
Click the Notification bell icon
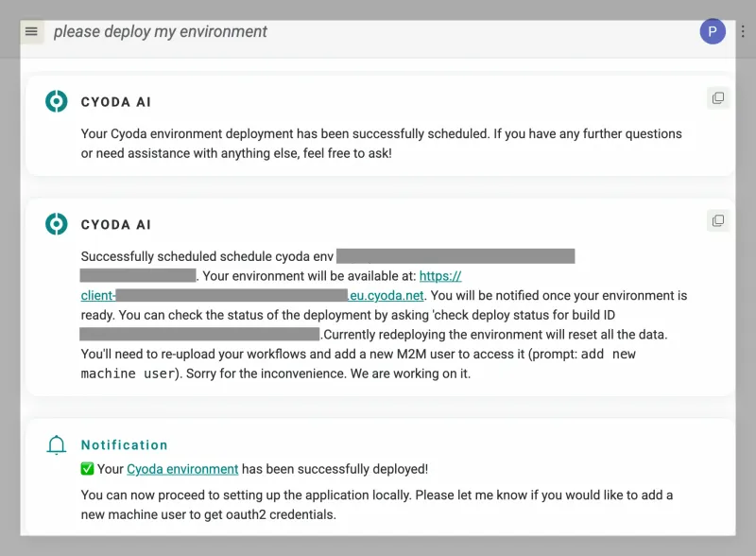(57, 445)
